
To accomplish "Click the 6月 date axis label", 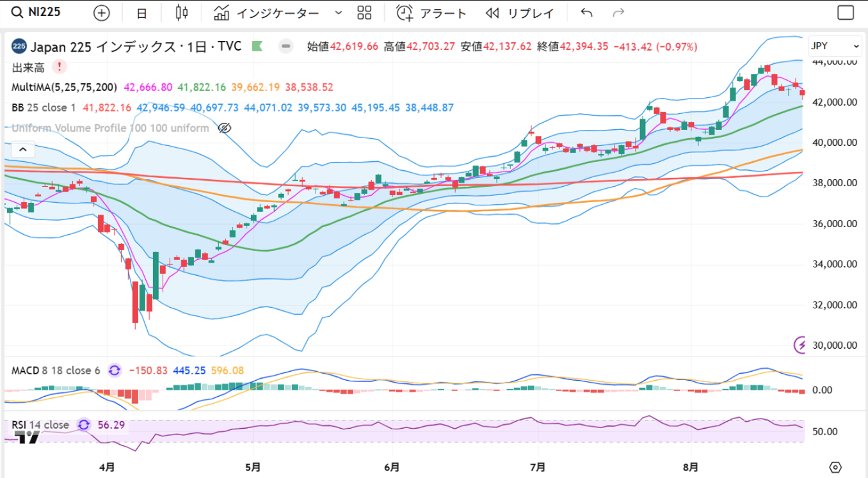I will [393, 466].
